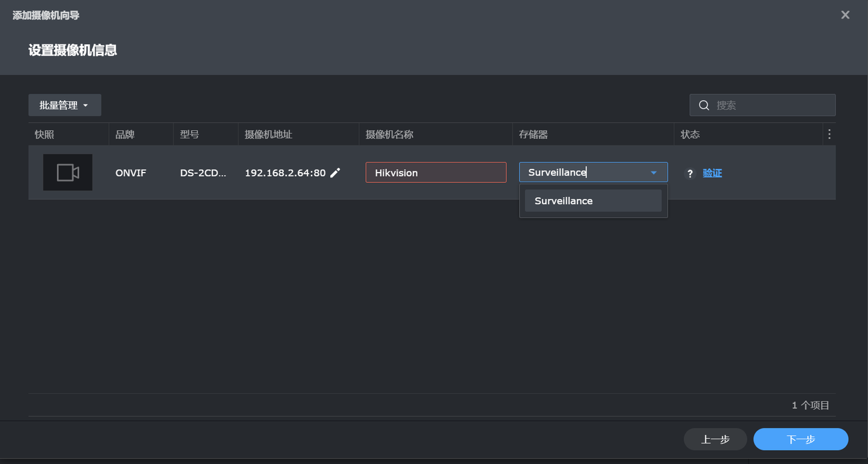This screenshot has height=464, width=868.
Task: Open the 批量管理 dropdown
Action: tap(64, 106)
